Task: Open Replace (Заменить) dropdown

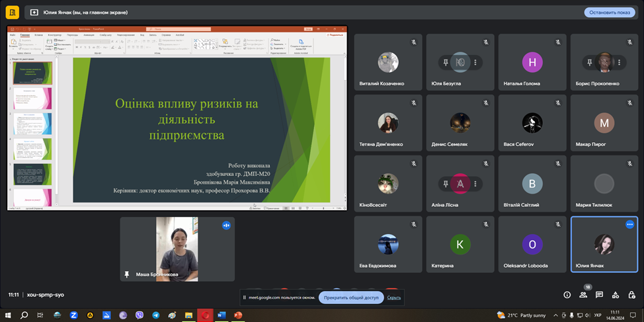Action: pos(278,44)
